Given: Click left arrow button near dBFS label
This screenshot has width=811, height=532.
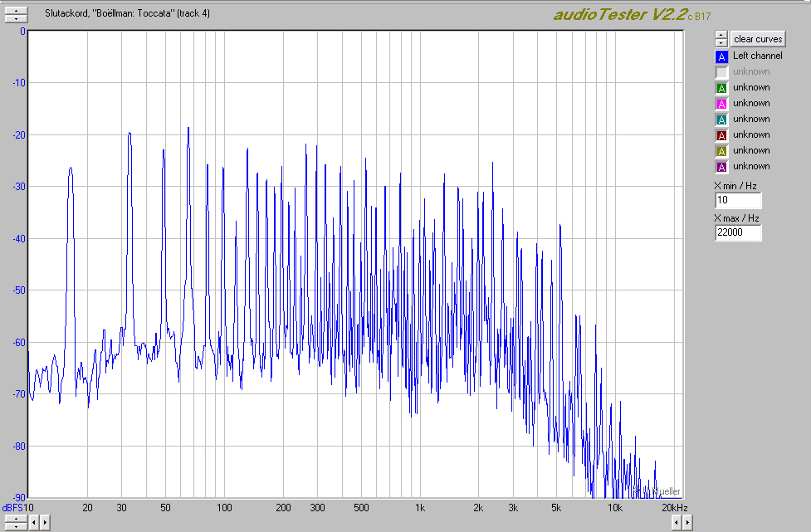Looking at the screenshot, I should [34, 522].
